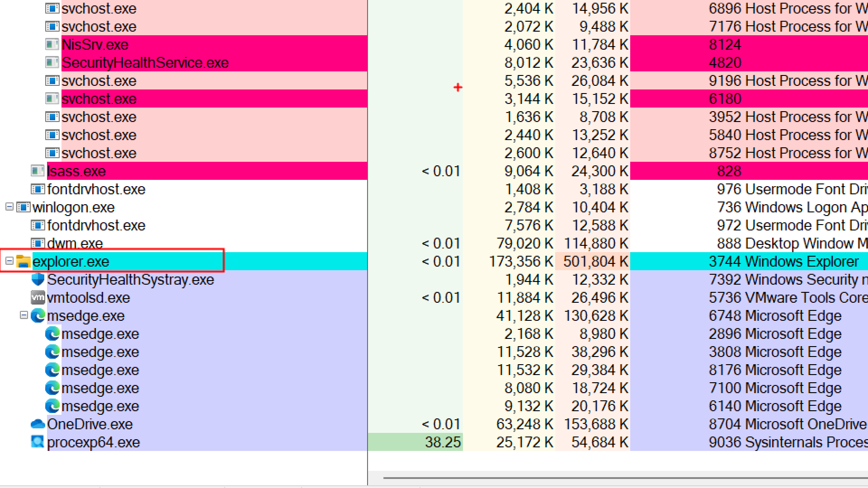
Task: Collapse the winlogon.exe process tree
Action: pyautogui.click(x=9, y=207)
